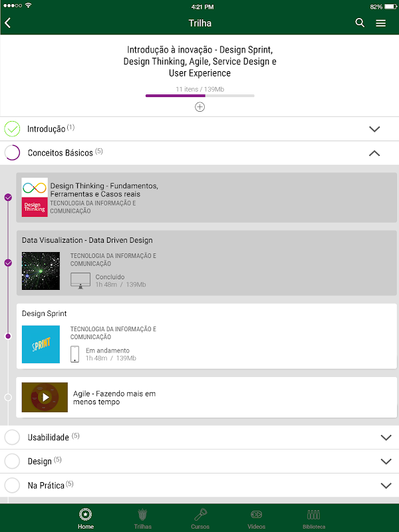Image resolution: width=399 pixels, height=532 pixels.
Task: Expand the Introdução section chevron
Action: point(374,129)
